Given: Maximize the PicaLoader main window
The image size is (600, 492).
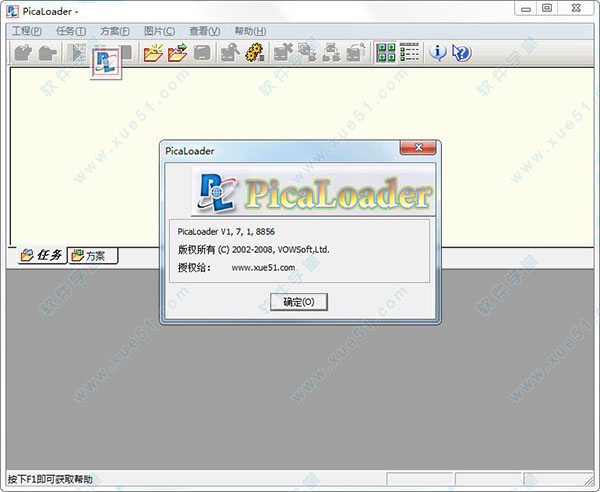Looking at the screenshot, I should pyautogui.click(x=547, y=8).
